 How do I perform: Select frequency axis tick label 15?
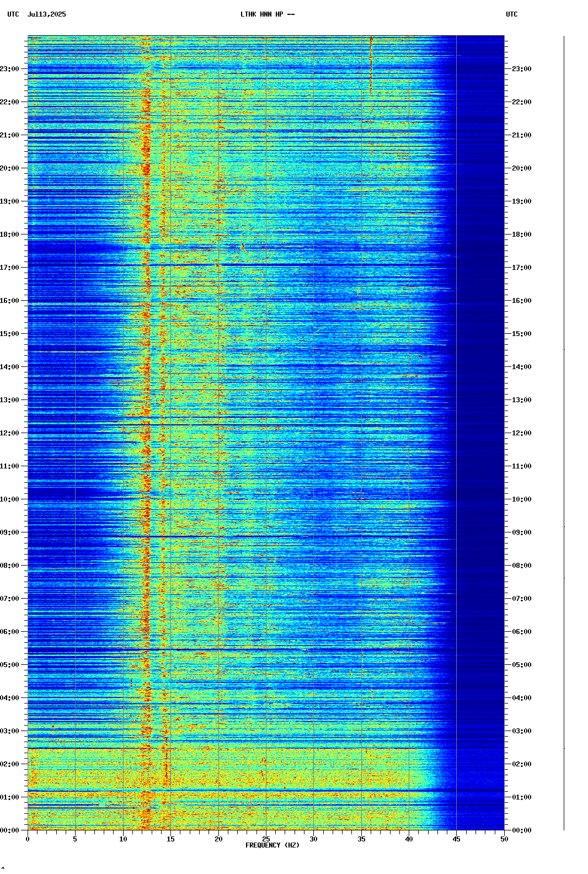pos(170,839)
